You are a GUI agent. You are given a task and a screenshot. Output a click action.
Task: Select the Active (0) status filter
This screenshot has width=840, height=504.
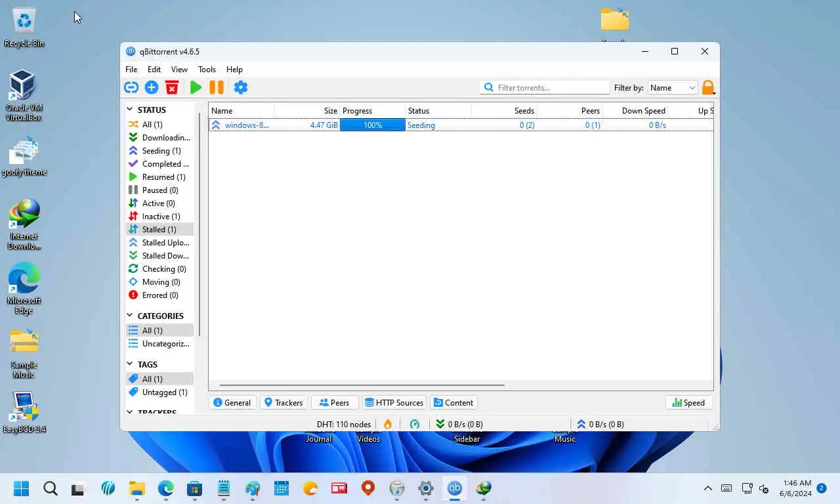coord(159,203)
